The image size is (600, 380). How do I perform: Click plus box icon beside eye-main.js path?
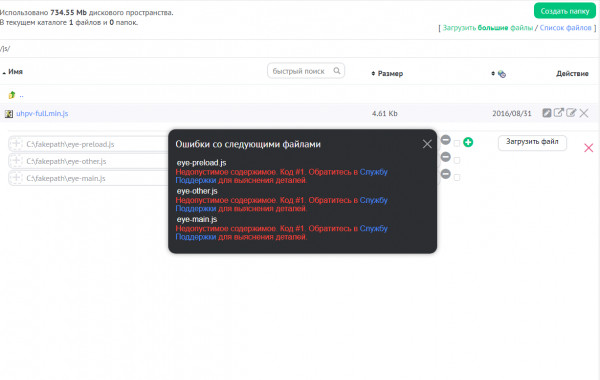coord(16,178)
